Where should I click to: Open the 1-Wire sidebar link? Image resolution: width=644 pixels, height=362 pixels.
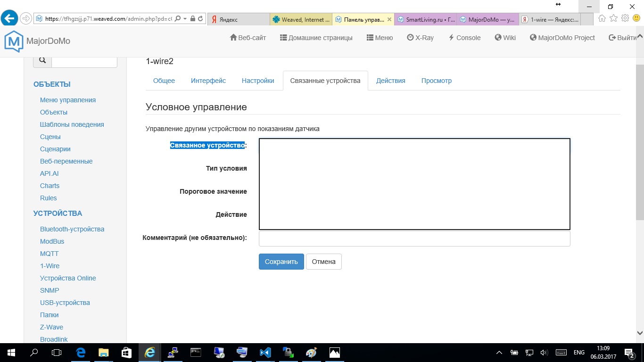tap(50, 266)
